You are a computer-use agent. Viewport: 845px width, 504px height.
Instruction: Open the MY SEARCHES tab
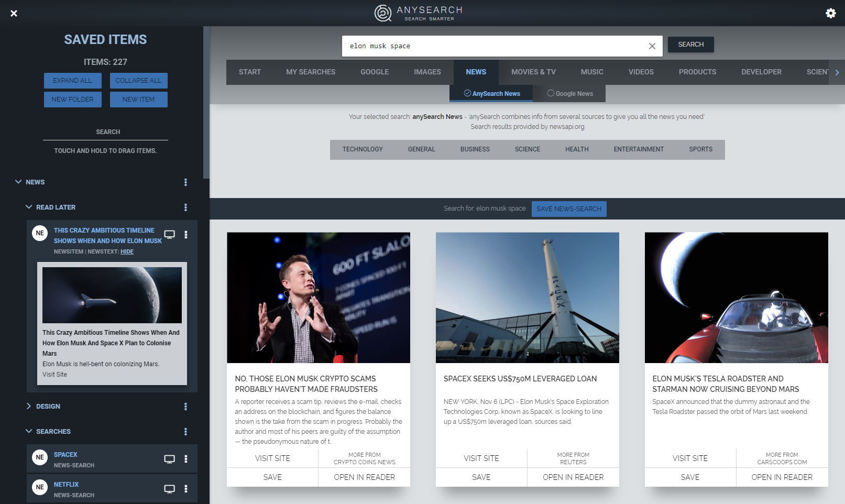pyautogui.click(x=311, y=72)
